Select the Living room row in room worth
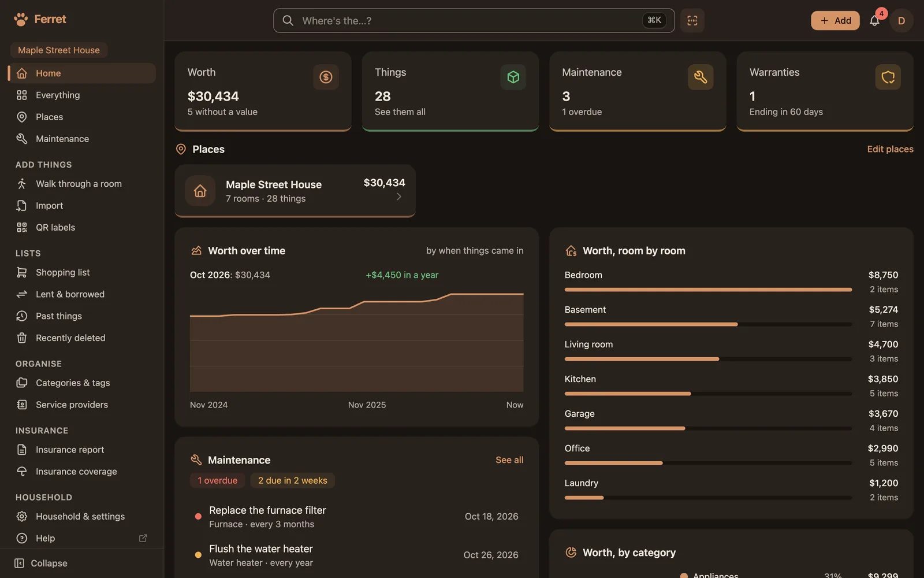Image resolution: width=924 pixels, height=578 pixels. (731, 351)
